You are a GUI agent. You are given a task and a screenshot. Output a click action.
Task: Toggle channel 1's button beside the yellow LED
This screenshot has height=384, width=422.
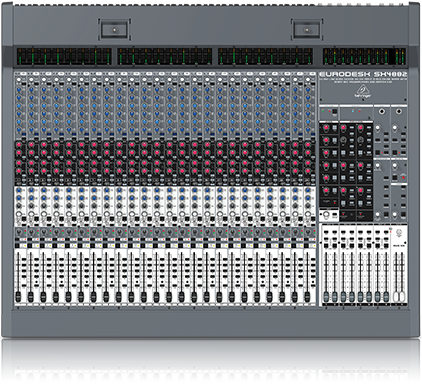point(17,246)
